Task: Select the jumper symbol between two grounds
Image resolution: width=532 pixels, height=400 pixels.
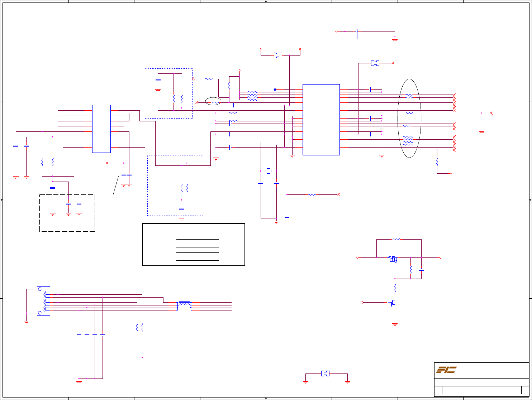Action: pos(325,374)
